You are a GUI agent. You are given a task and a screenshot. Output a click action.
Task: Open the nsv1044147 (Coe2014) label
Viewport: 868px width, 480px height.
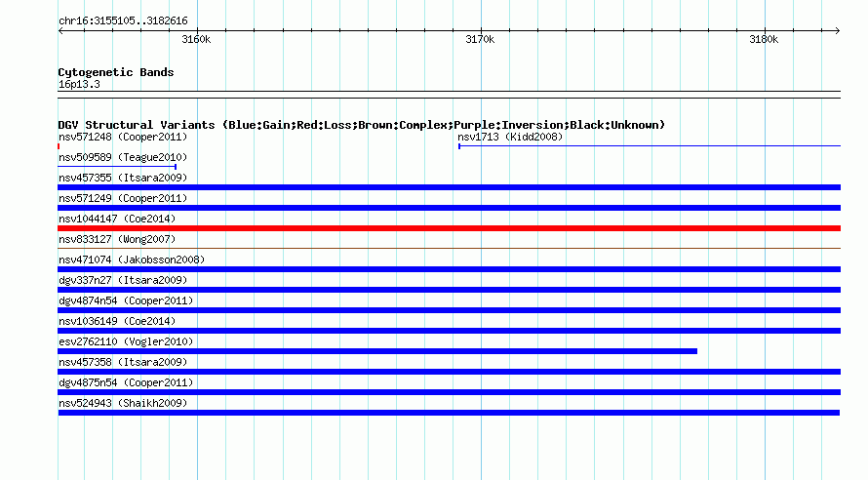(x=117, y=219)
